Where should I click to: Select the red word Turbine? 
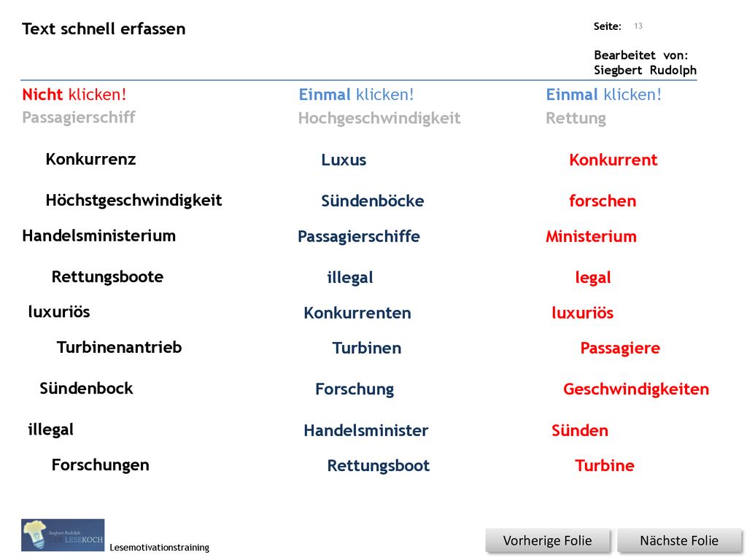(x=605, y=466)
